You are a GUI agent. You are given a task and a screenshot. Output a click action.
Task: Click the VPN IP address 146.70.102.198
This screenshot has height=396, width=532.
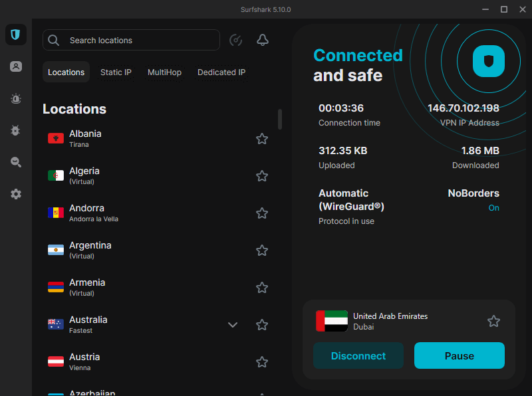(463, 108)
